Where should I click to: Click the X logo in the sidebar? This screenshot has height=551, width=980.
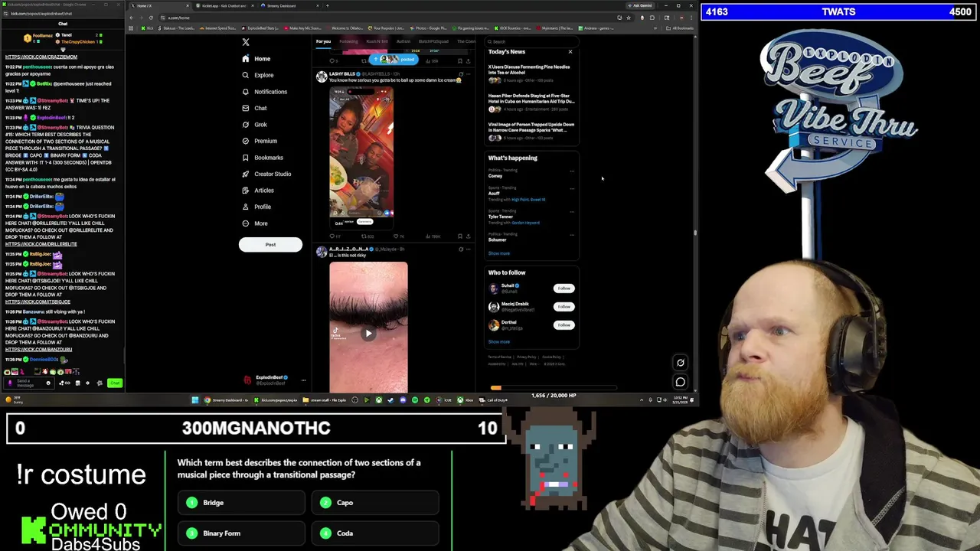point(246,42)
